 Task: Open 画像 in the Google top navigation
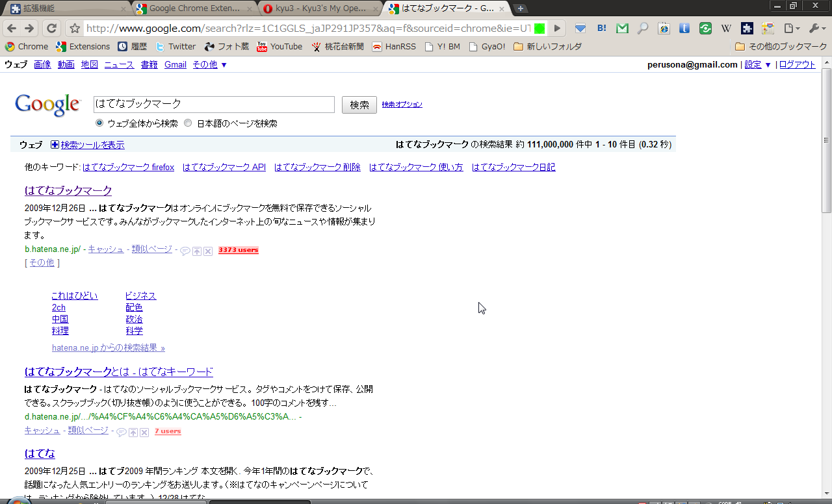[42, 65]
